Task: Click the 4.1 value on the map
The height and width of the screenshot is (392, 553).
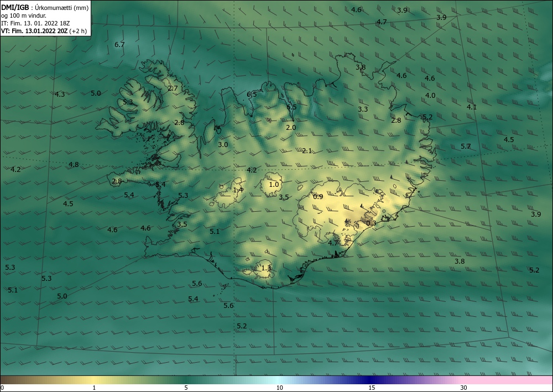Action: 472,107
